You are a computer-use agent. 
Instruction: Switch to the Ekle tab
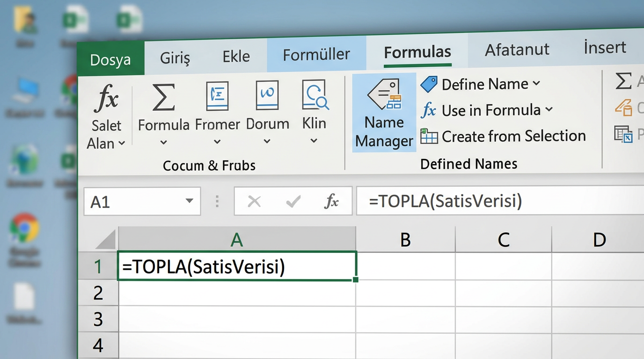coord(236,57)
